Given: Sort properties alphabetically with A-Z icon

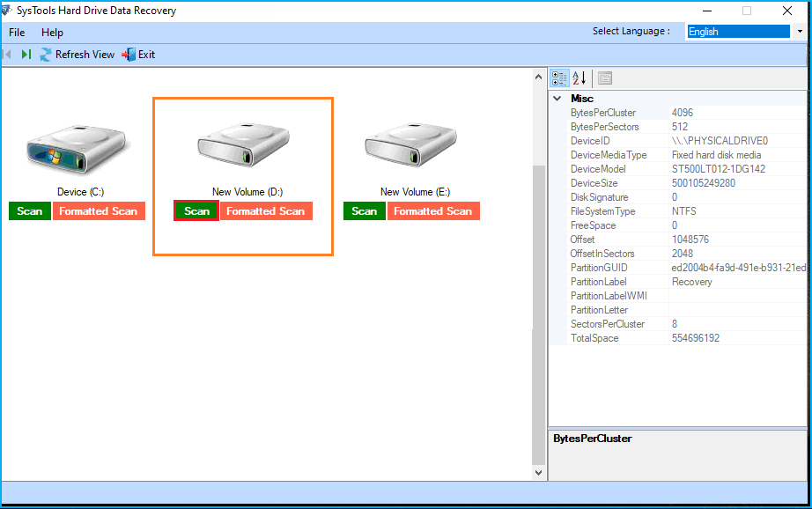Looking at the screenshot, I should click(x=579, y=78).
